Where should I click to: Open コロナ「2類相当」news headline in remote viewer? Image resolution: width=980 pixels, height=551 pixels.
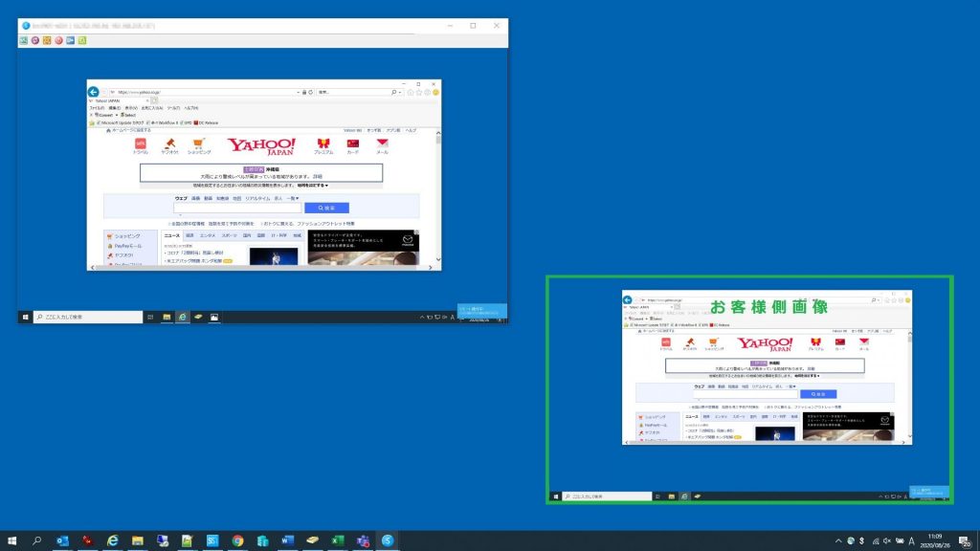(x=193, y=253)
